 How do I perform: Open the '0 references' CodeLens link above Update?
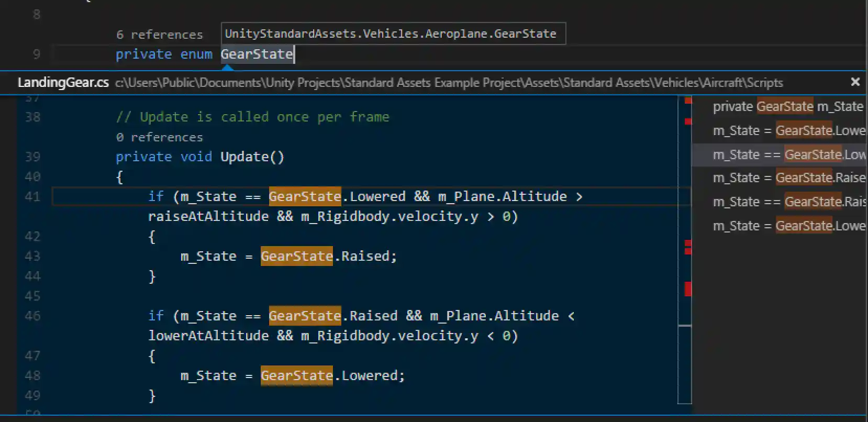point(159,137)
